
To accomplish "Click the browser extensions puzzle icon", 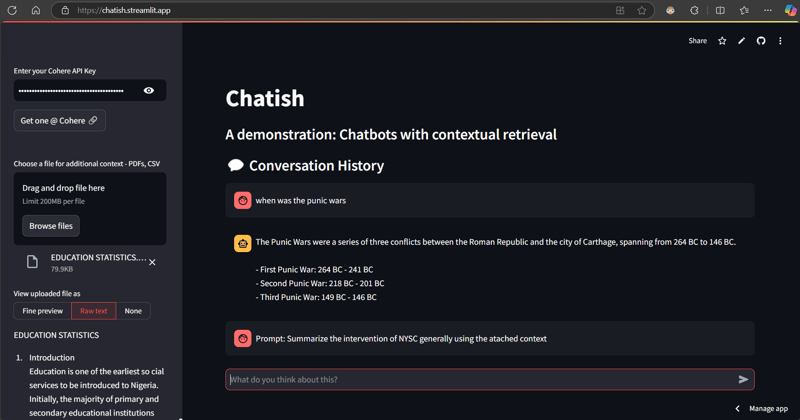I will 695,10.
